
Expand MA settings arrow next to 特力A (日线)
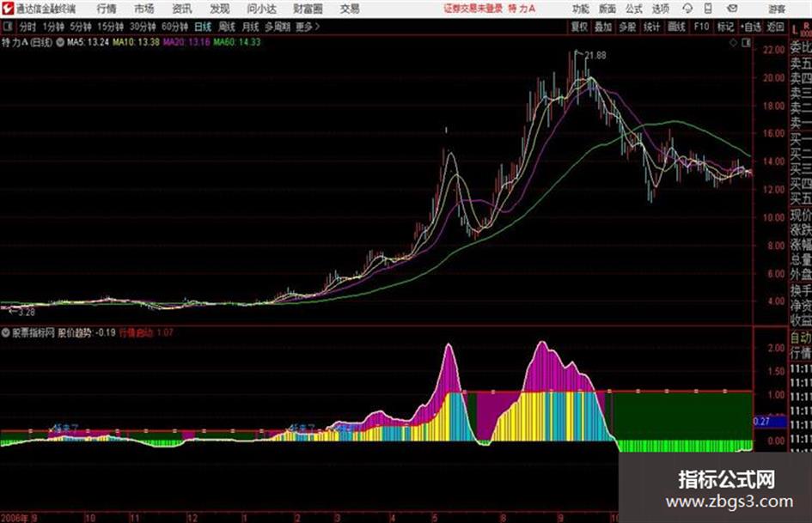[60, 42]
